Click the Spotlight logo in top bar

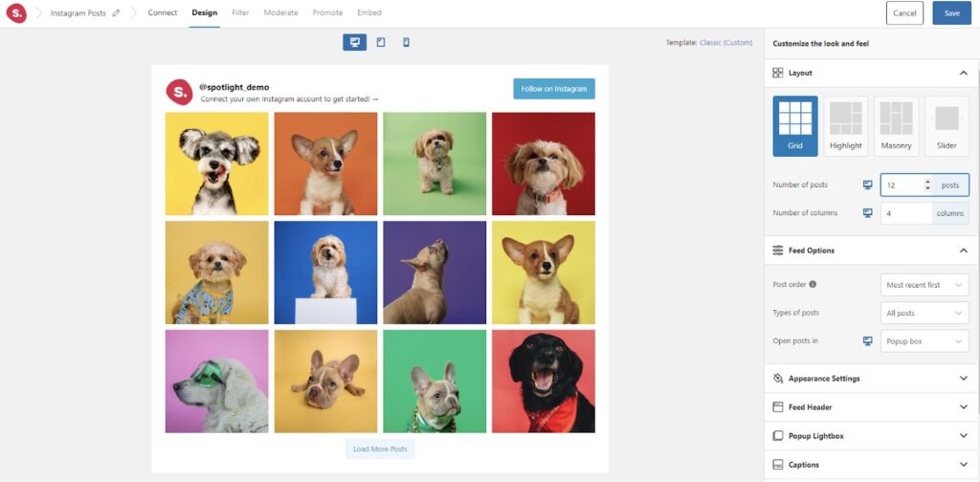[x=16, y=13]
